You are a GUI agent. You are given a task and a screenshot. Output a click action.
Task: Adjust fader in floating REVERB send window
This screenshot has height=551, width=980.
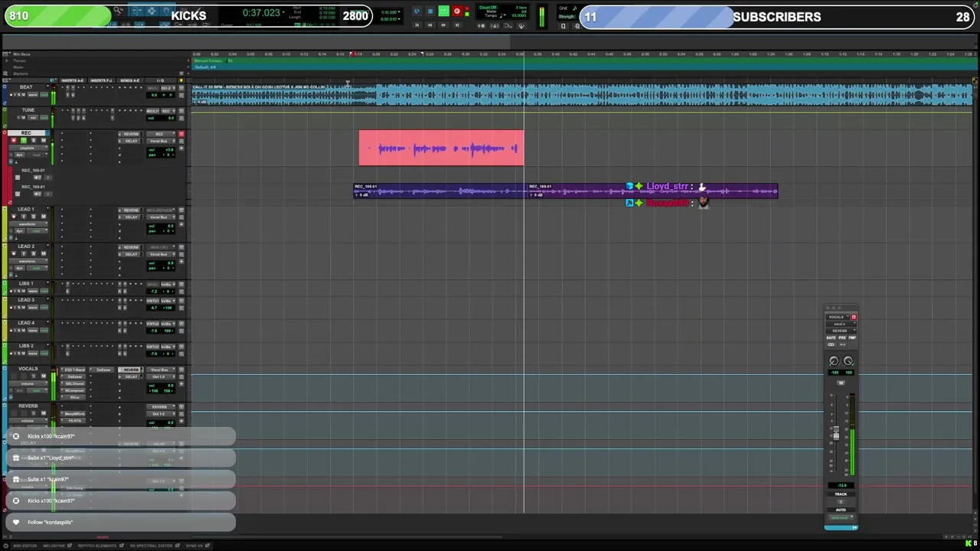coord(836,435)
